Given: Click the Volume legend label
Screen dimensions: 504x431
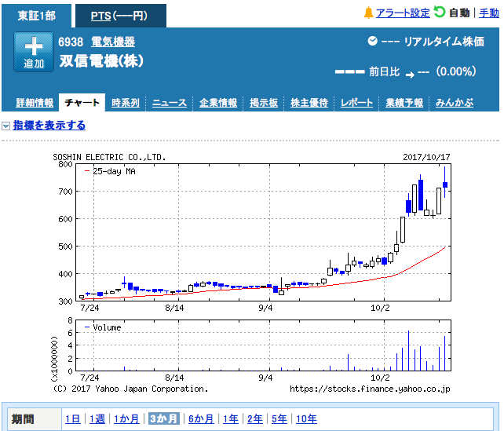Looking at the screenshot, I should (107, 327).
